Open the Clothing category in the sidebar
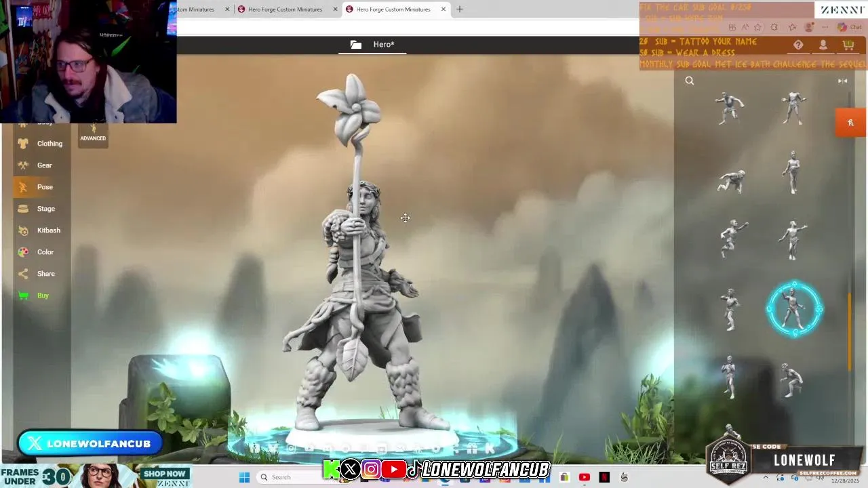This screenshot has height=488, width=868. pos(41,144)
